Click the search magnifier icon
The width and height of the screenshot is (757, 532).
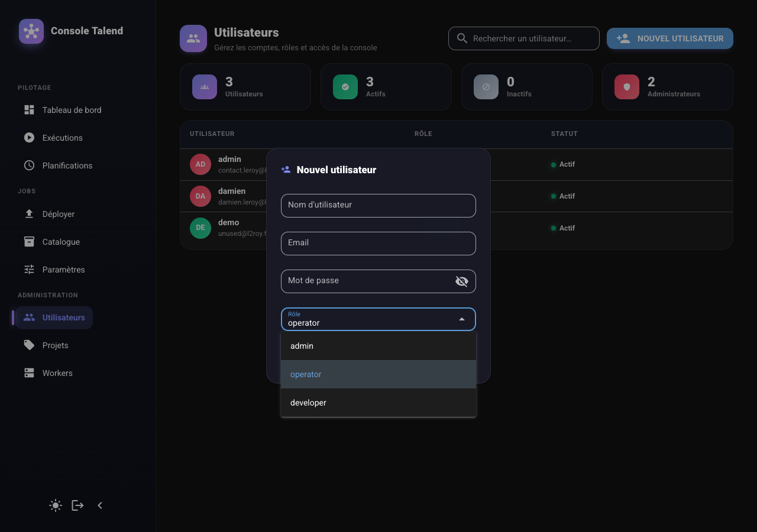pyautogui.click(x=462, y=38)
